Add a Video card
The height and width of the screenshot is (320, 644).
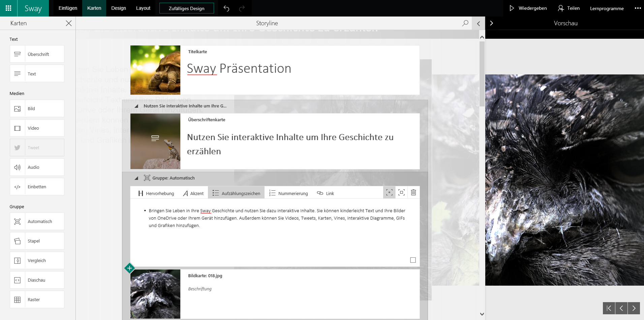click(x=37, y=128)
